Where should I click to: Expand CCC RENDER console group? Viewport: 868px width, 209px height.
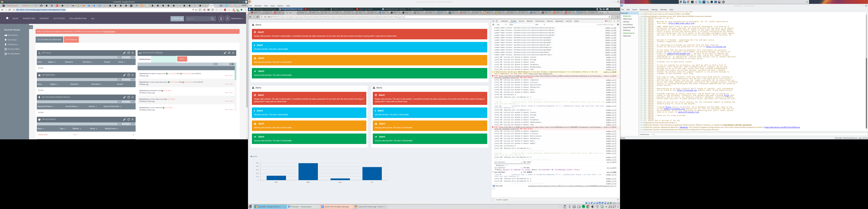[x=493, y=172]
